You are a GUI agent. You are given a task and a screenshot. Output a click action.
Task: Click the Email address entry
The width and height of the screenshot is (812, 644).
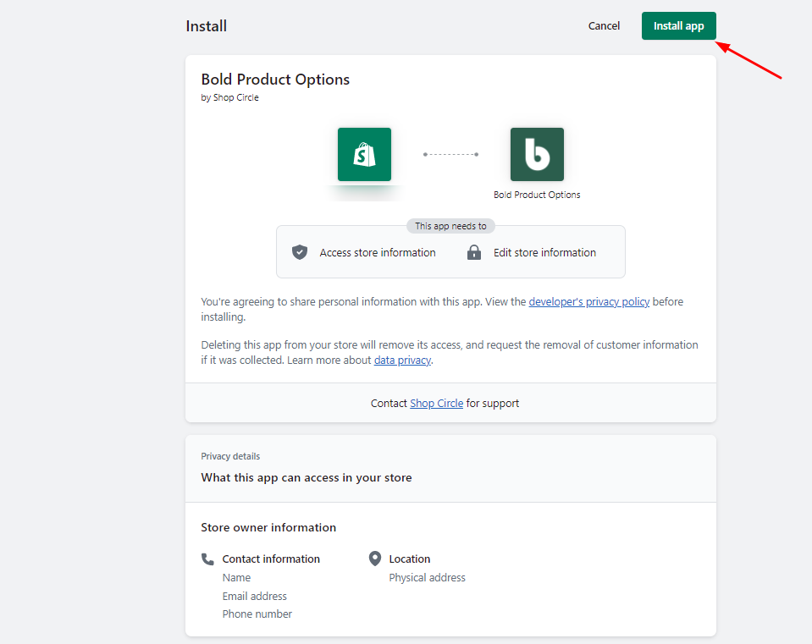(254, 596)
